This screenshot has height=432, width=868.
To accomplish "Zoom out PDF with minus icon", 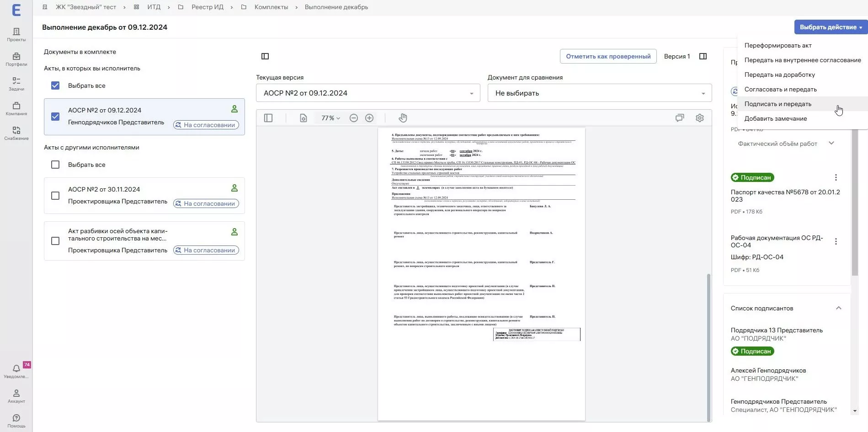I will pos(353,118).
